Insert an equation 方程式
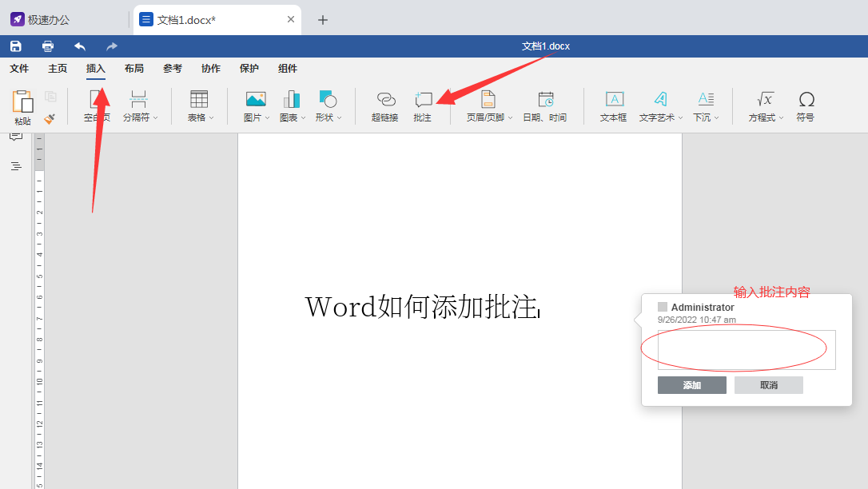Viewport: 868px width, 489px height. point(764,106)
